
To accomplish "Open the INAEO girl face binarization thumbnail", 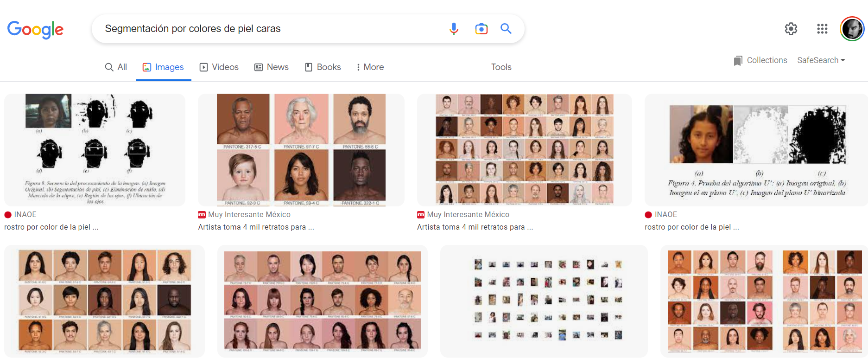I will click(x=756, y=150).
